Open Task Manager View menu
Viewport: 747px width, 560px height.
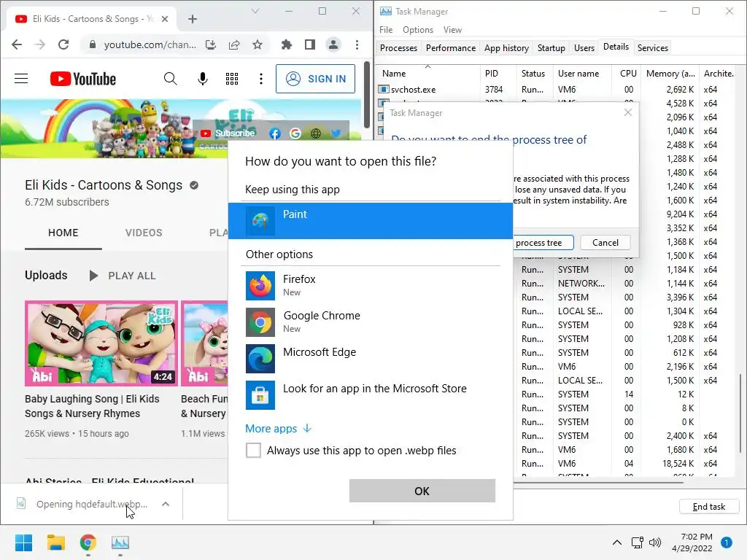[452, 29]
